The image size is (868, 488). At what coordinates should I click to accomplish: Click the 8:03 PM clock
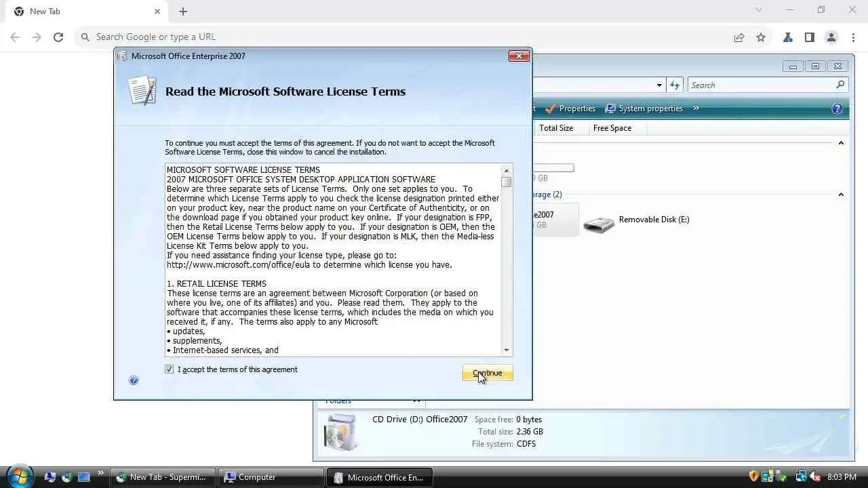(842, 477)
